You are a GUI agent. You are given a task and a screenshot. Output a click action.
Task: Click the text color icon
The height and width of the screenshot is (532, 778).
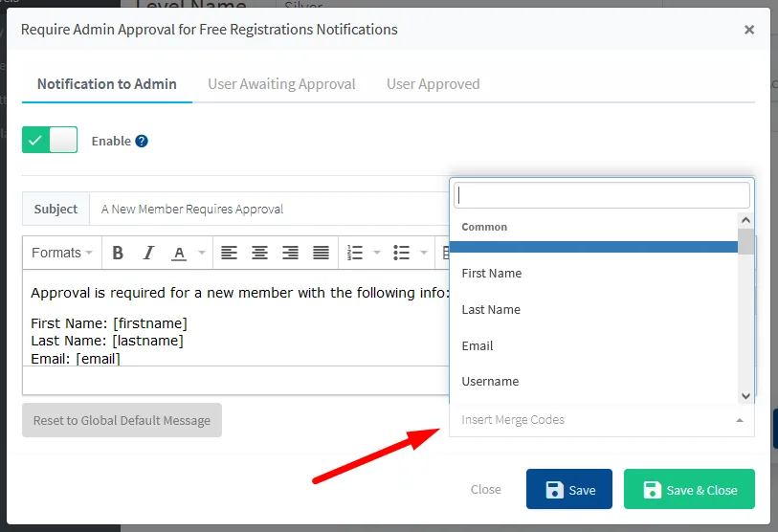tap(179, 254)
